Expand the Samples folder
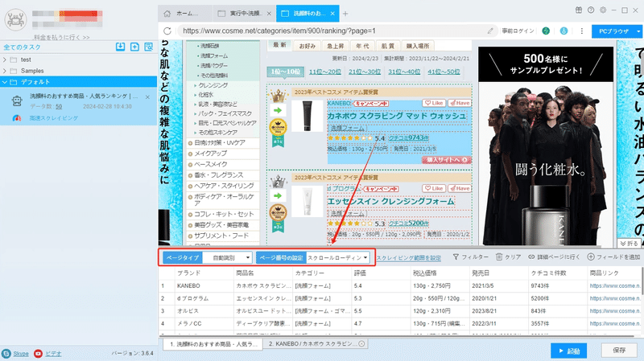Screen dimensions: 644x361 [5, 71]
